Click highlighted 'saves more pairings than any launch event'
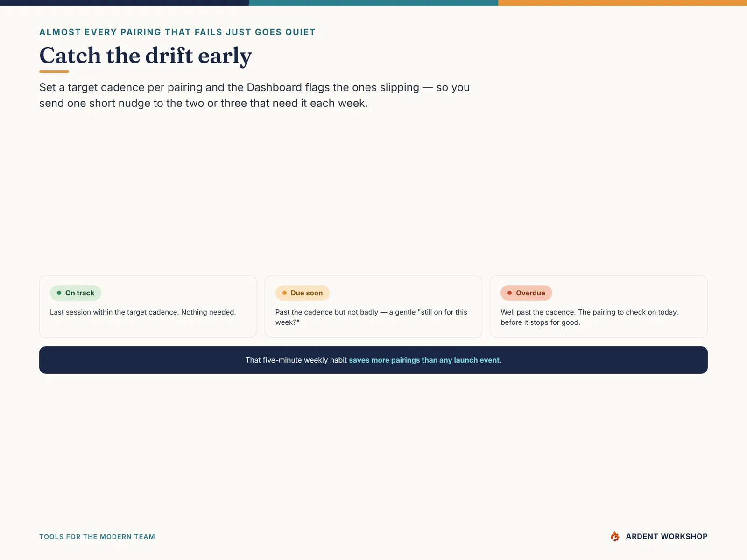The height and width of the screenshot is (560, 747). [424, 360]
